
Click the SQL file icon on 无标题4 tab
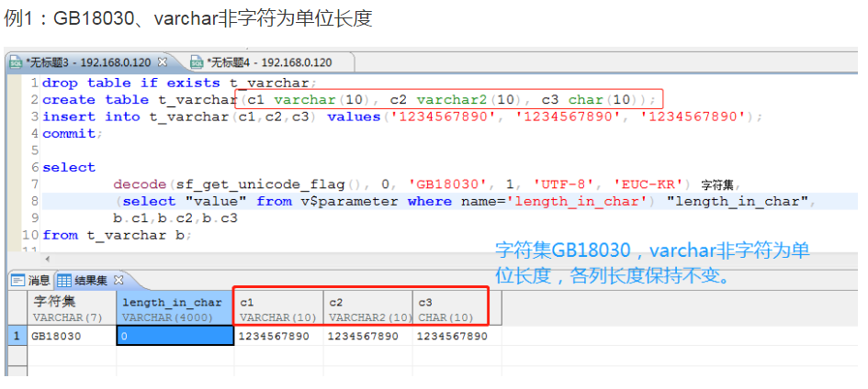pyautogui.click(x=197, y=62)
